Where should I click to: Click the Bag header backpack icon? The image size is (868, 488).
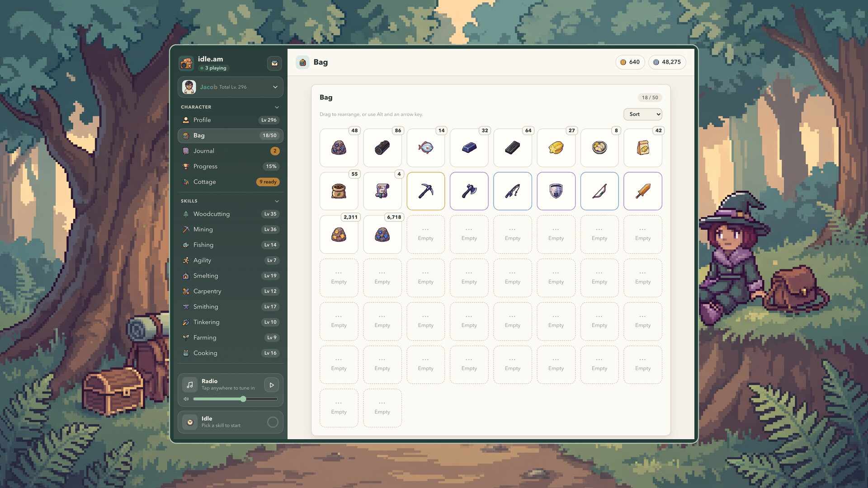[302, 62]
